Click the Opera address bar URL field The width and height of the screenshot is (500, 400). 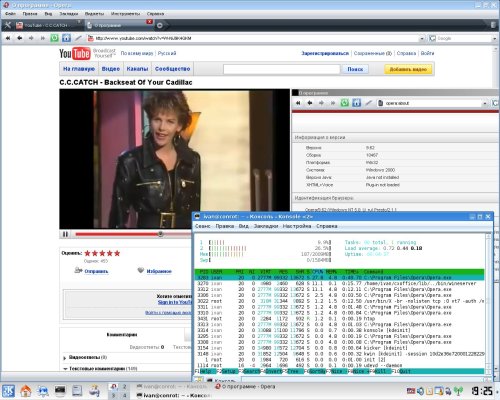[253, 39]
